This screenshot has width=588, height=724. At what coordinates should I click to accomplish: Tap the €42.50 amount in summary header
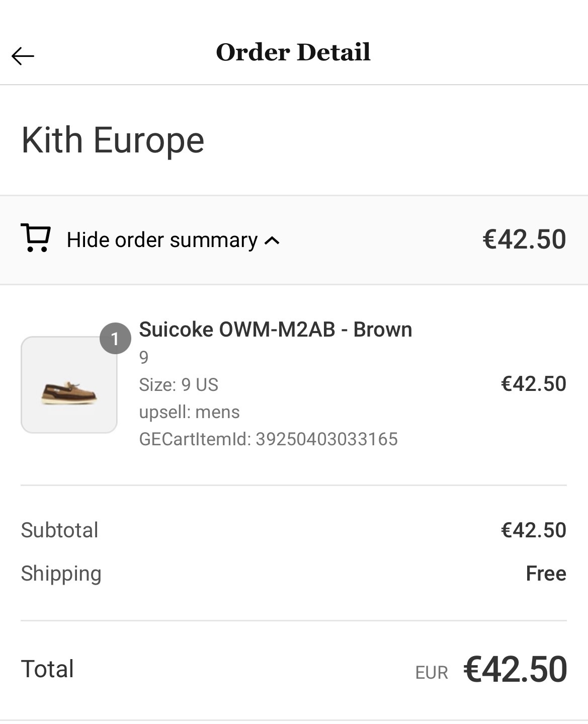click(524, 239)
